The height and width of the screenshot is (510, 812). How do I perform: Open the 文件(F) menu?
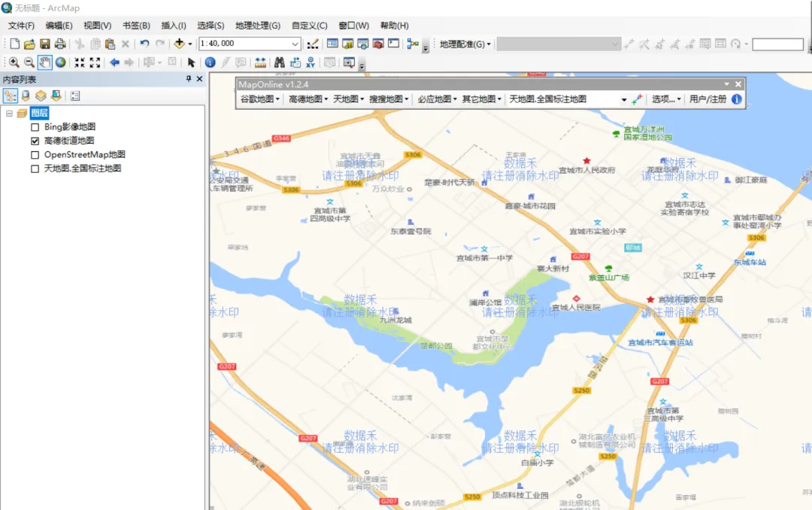[x=21, y=26]
